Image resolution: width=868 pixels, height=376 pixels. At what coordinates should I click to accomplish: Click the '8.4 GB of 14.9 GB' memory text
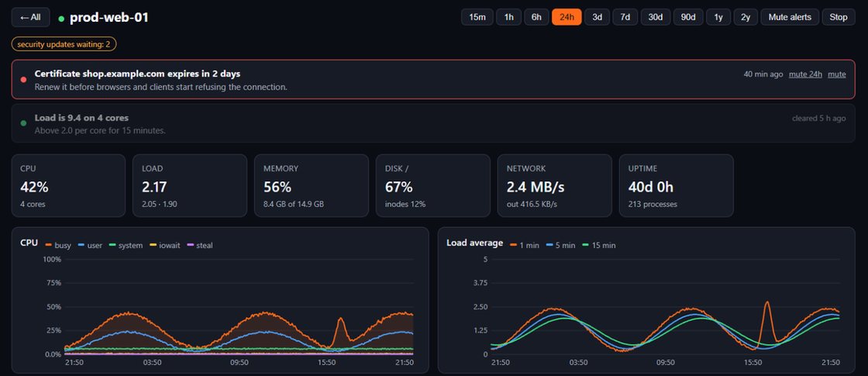(294, 205)
